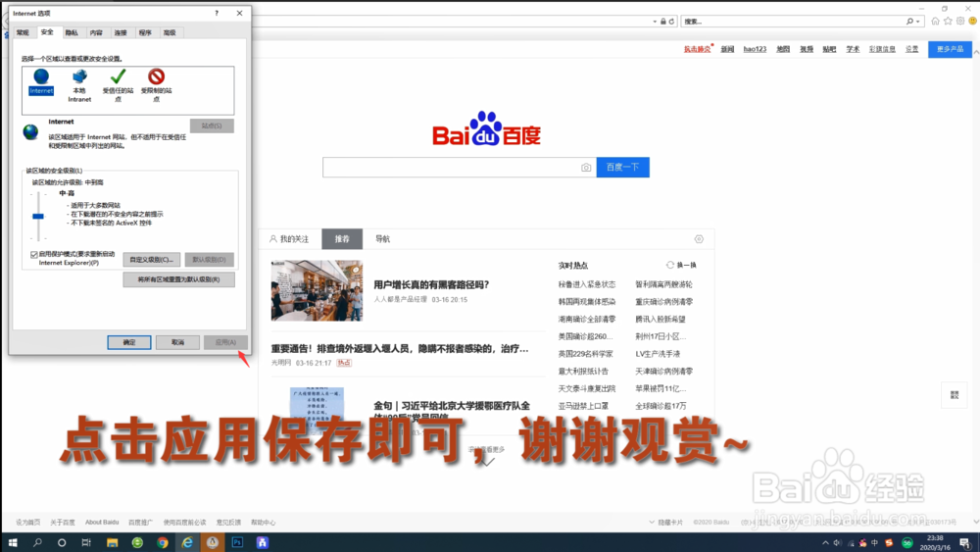The width and height of the screenshot is (980, 552).
Task: Open hot topic 全球确诊超17万
Action: (661, 406)
